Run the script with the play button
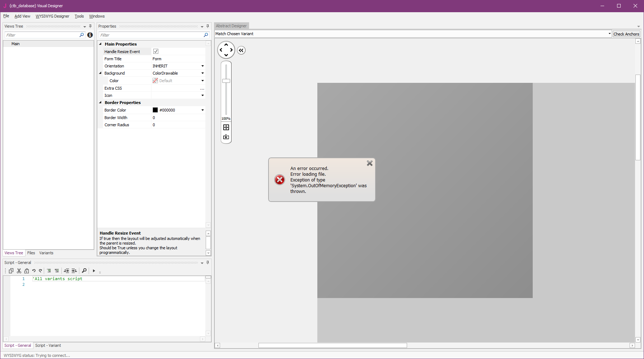Viewport: 644px width, 359px height. (x=94, y=271)
